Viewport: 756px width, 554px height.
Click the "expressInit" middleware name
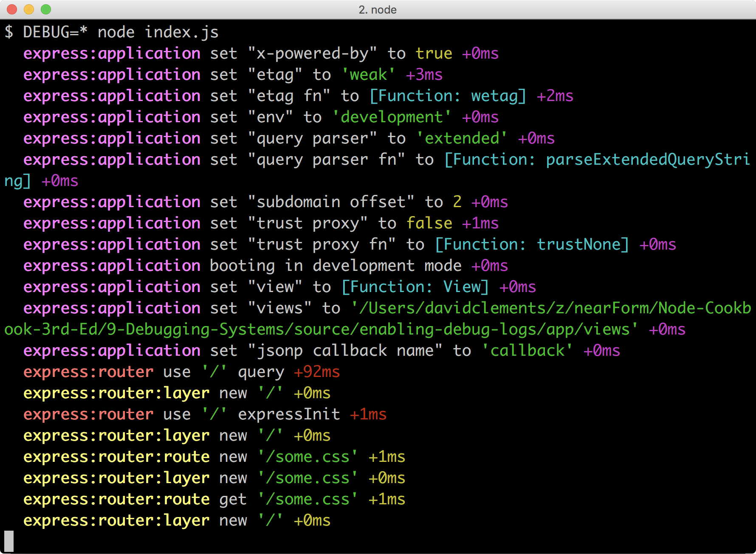(289, 414)
